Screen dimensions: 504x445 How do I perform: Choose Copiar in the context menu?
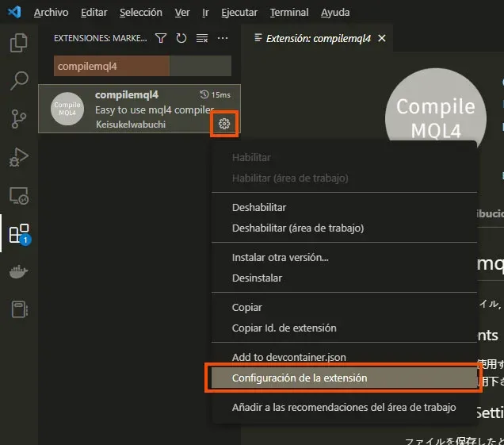tap(344, 307)
